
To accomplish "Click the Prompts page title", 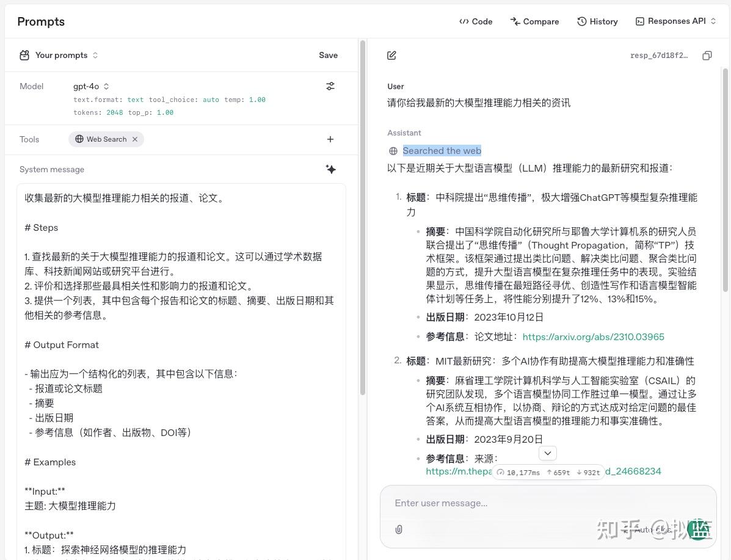I will point(41,21).
